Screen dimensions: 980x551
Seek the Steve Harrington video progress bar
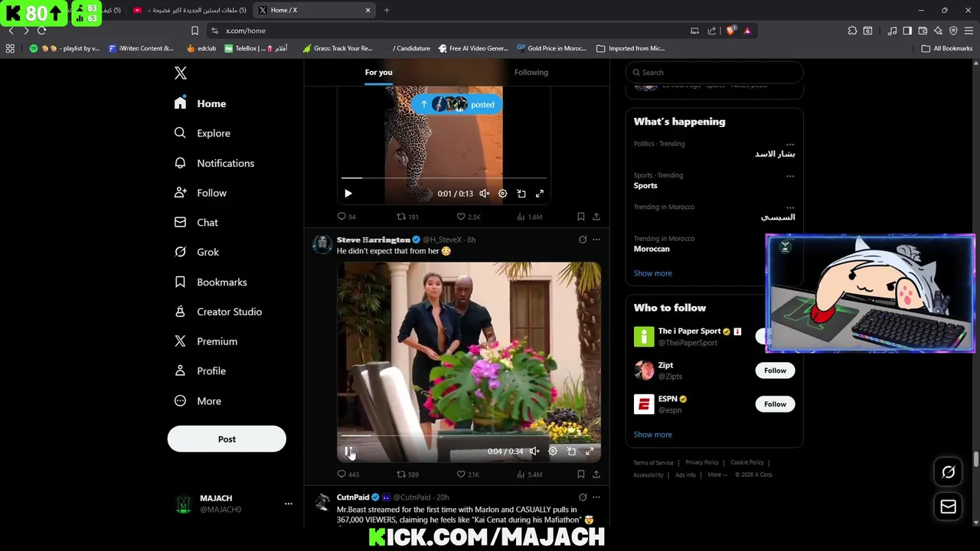[469, 435]
